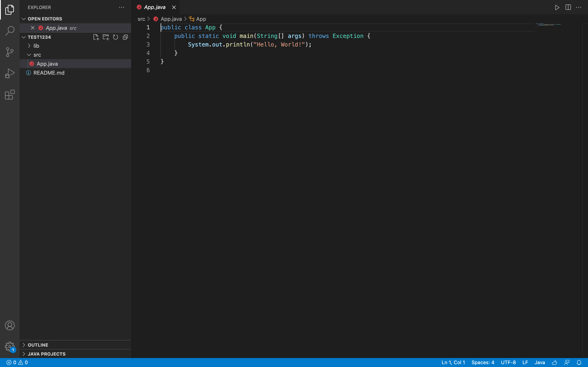This screenshot has height=367, width=588.
Task: Expand the lib folder
Action: (x=36, y=46)
